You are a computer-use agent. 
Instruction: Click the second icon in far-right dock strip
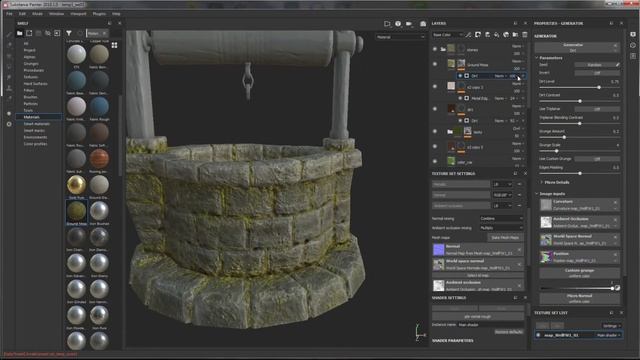click(x=633, y=45)
